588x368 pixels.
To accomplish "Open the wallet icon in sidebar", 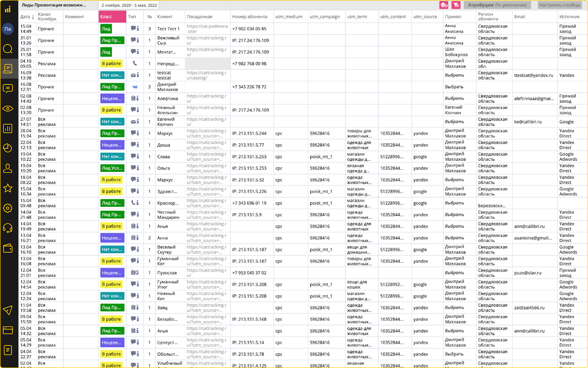I will click(x=8, y=248).
